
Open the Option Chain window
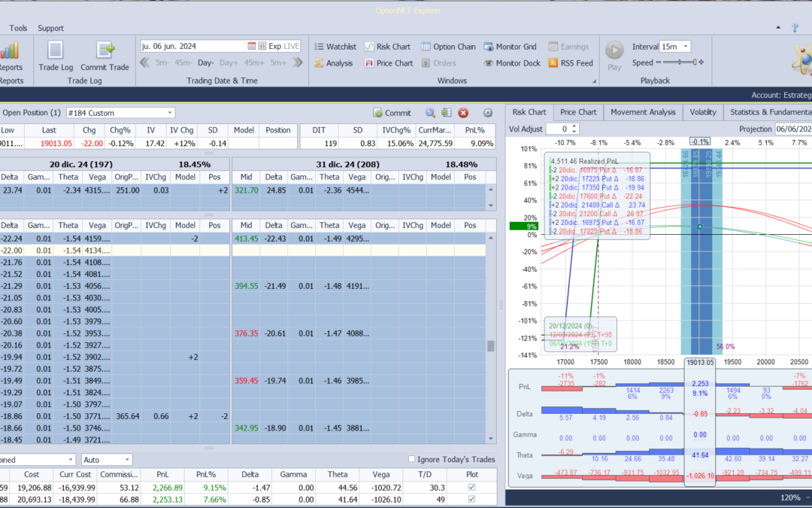[448, 47]
